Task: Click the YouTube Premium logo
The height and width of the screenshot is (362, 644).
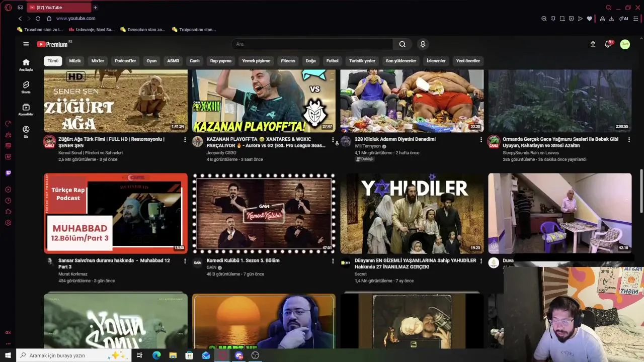Action: 52,44
